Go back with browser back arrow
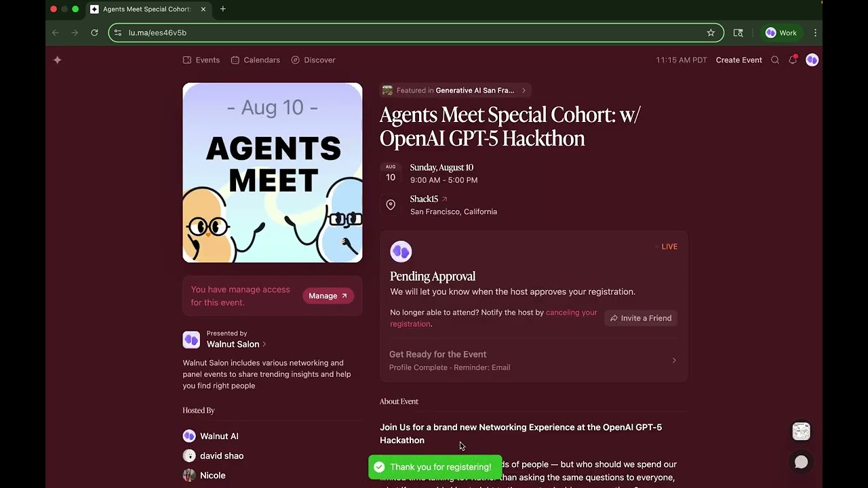868x488 pixels. click(56, 33)
